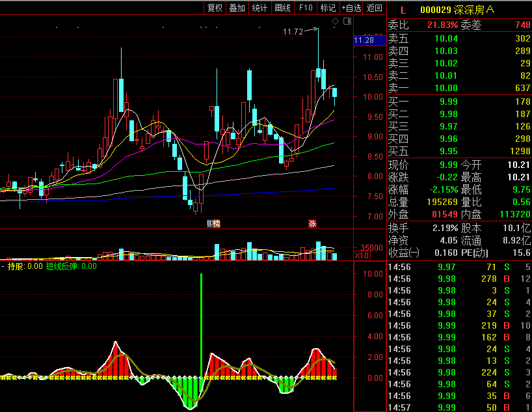Select the 14:56 trade with volume 278
Image resolution: width=532 pixels, height=412 pixels.
point(459,279)
